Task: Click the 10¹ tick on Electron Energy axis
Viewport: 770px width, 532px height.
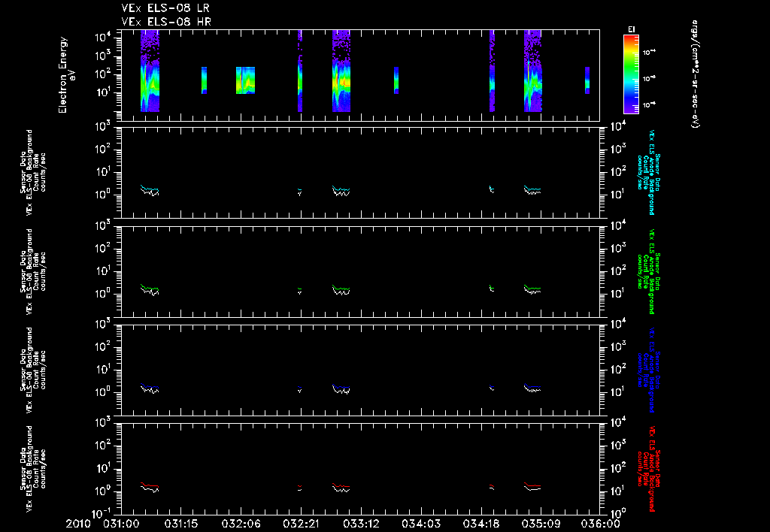Action: click(102, 92)
